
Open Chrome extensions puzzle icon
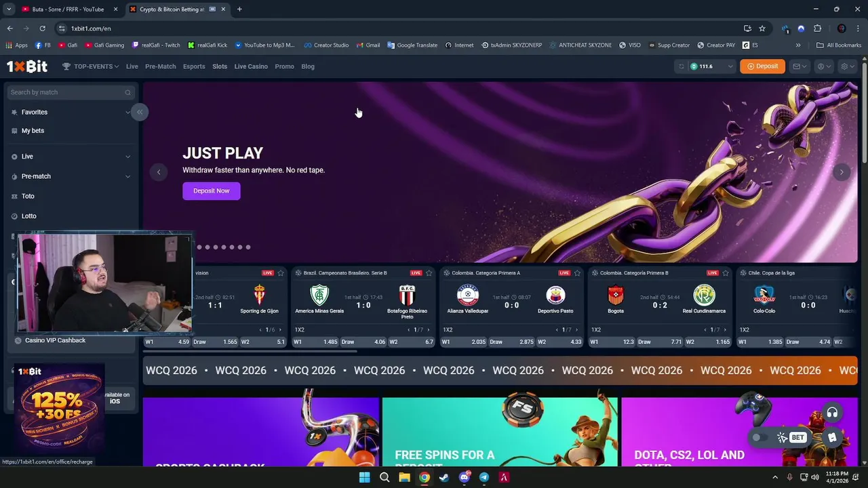pos(817,28)
